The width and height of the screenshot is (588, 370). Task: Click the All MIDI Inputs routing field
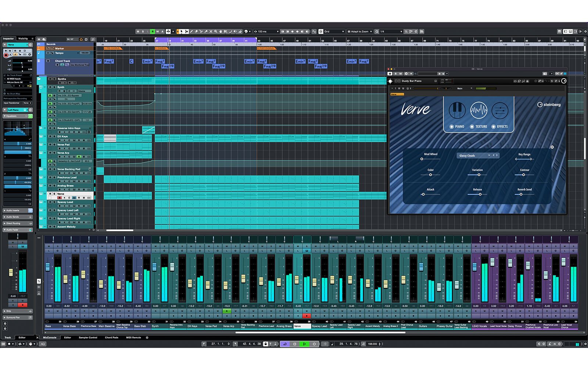pos(18,79)
